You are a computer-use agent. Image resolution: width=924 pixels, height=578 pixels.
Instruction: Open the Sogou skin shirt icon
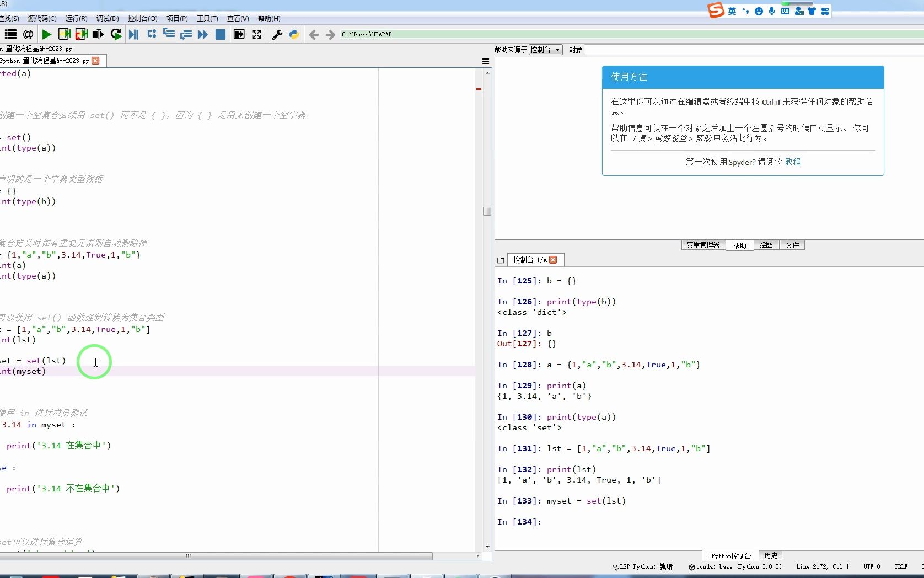(812, 11)
